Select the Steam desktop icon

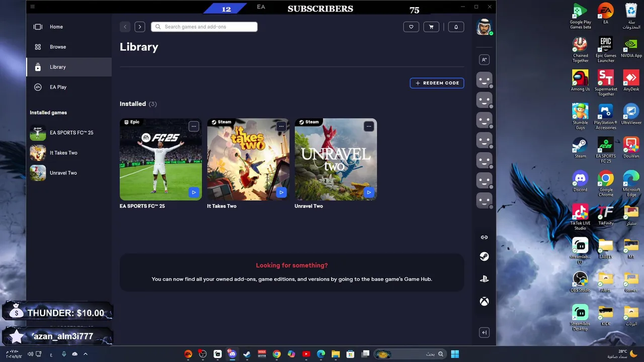[x=580, y=148]
